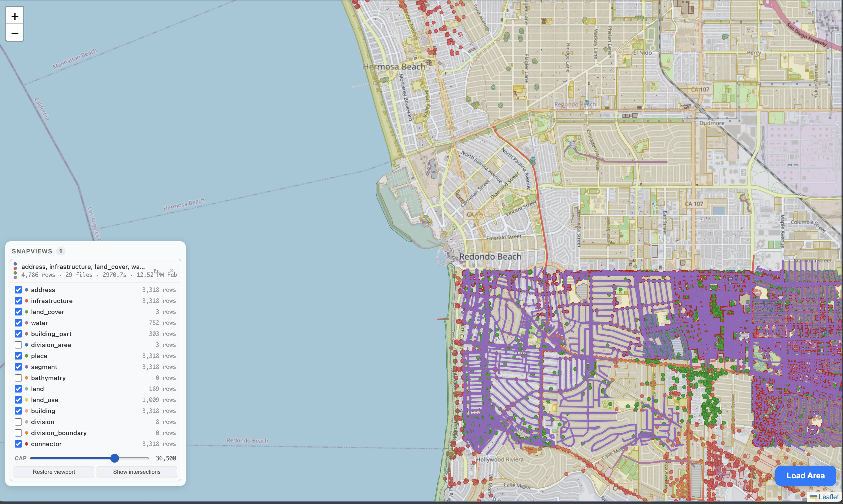Click the segment layer purple dot
843x504 pixels.
(27, 367)
